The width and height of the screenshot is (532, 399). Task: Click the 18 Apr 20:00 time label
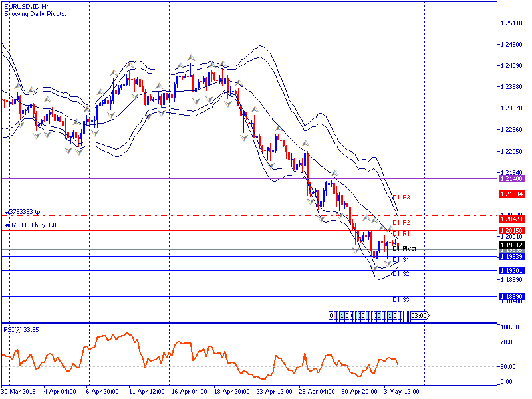tap(231, 392)
